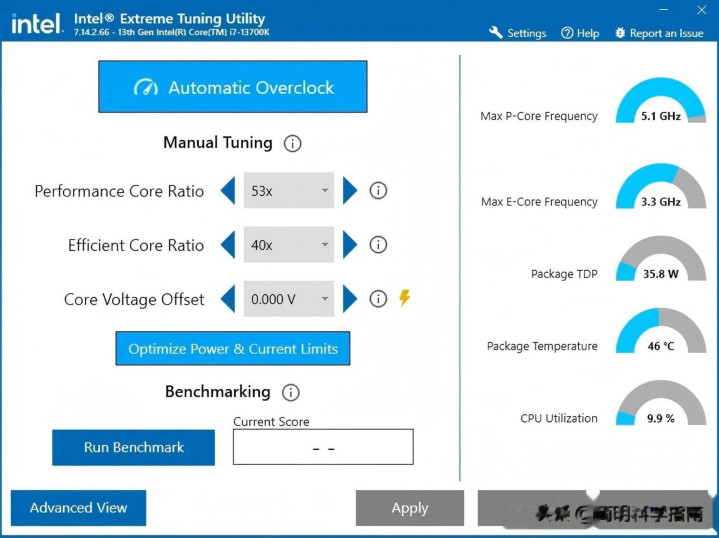Screen dimensions: 719x538
Task: Click the Max P-Core Frequency label
Action: coord(539,116)
